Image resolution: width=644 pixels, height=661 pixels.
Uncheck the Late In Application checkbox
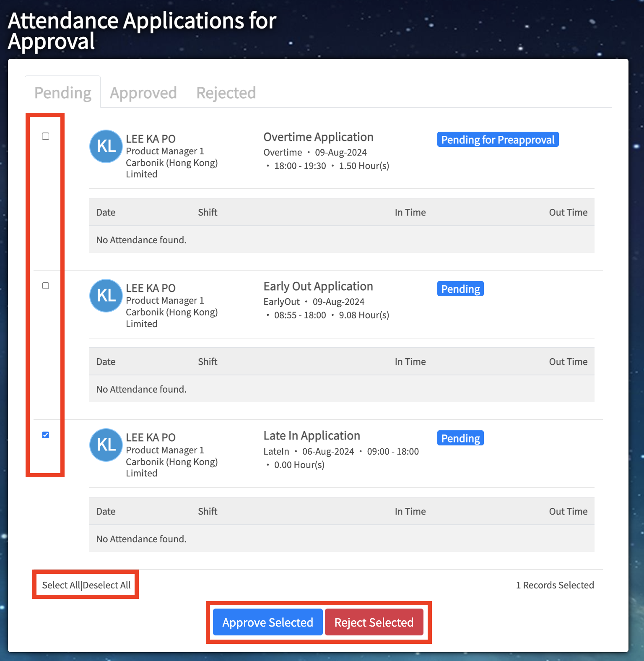pyautogui.click(x=46, y=435)
